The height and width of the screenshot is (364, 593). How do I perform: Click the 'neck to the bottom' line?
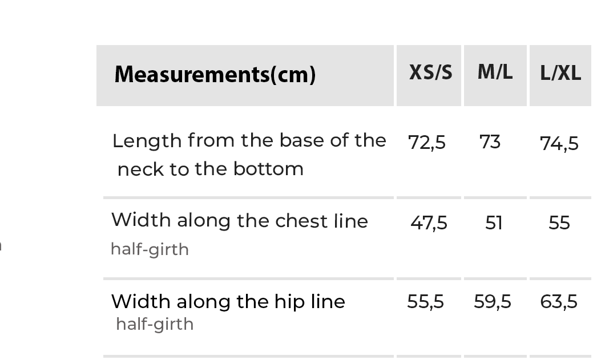tap(210, 169)
